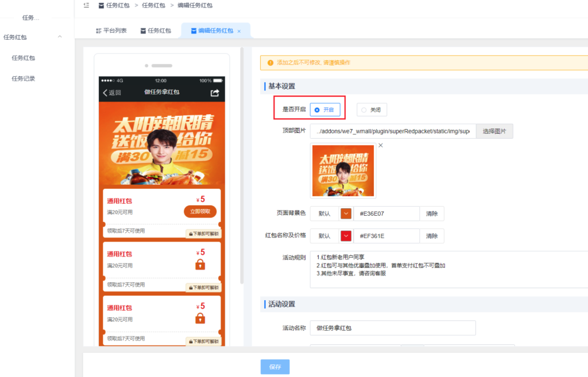This screenshot has width=588, height=377.
Task: Open the red packet name color dropdown
Action: [x=346, y=236]
